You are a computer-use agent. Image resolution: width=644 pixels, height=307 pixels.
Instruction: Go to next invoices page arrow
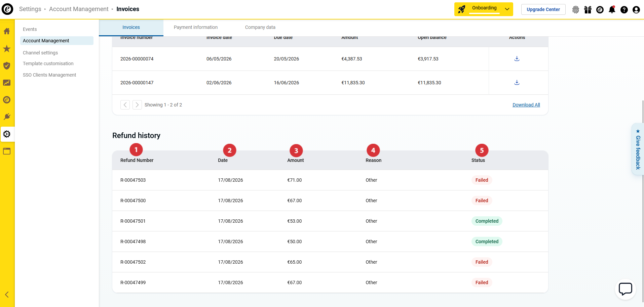[137, 105]
